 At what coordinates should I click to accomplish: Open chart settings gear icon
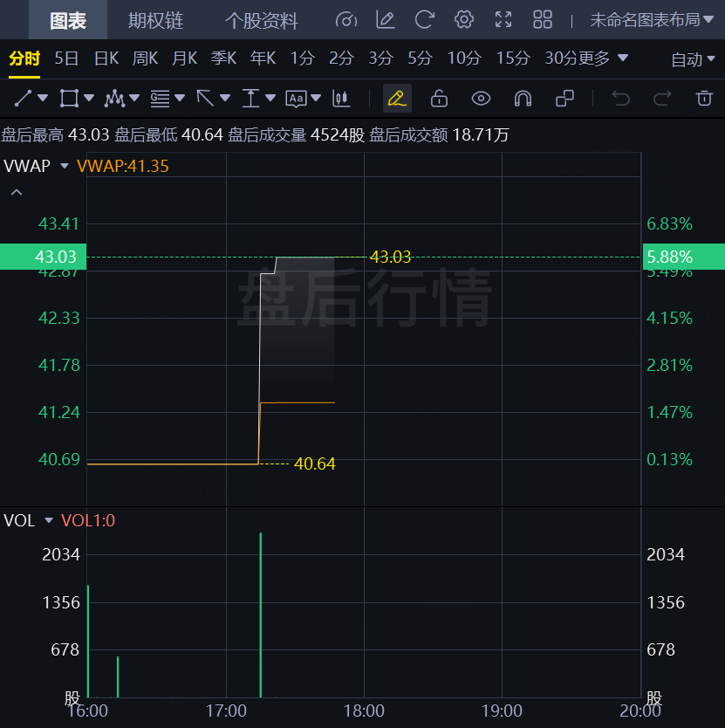pos(463,20)
